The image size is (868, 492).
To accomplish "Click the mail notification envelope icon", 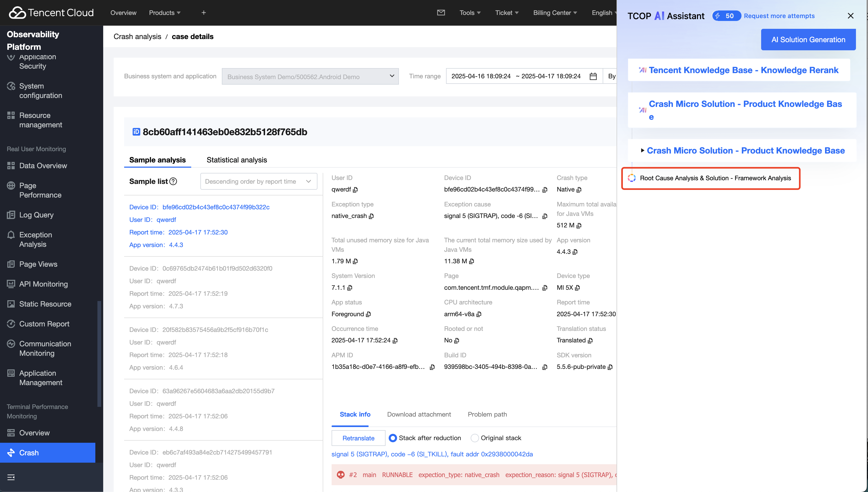I will coord(441,13).
